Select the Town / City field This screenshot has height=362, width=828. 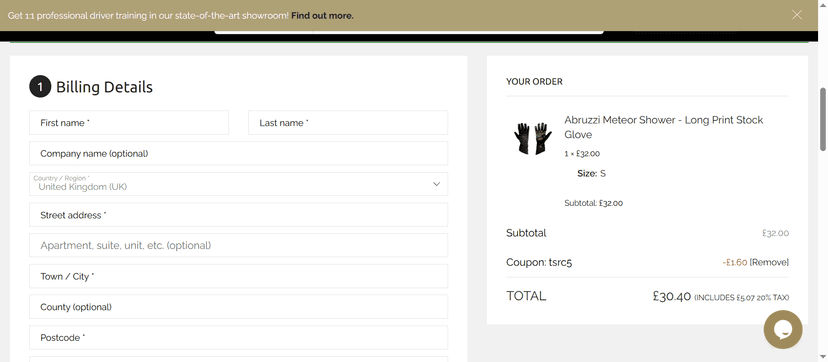coord(239,276)
